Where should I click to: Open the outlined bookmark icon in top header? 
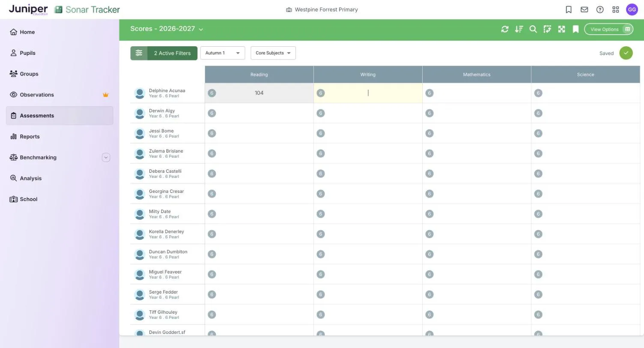569,9
